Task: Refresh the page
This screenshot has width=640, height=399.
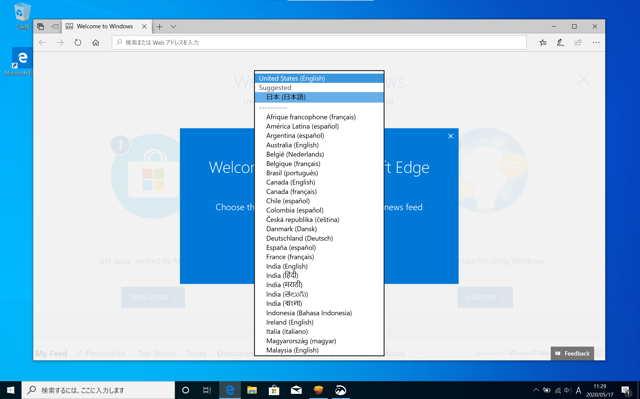Action: 78,42
